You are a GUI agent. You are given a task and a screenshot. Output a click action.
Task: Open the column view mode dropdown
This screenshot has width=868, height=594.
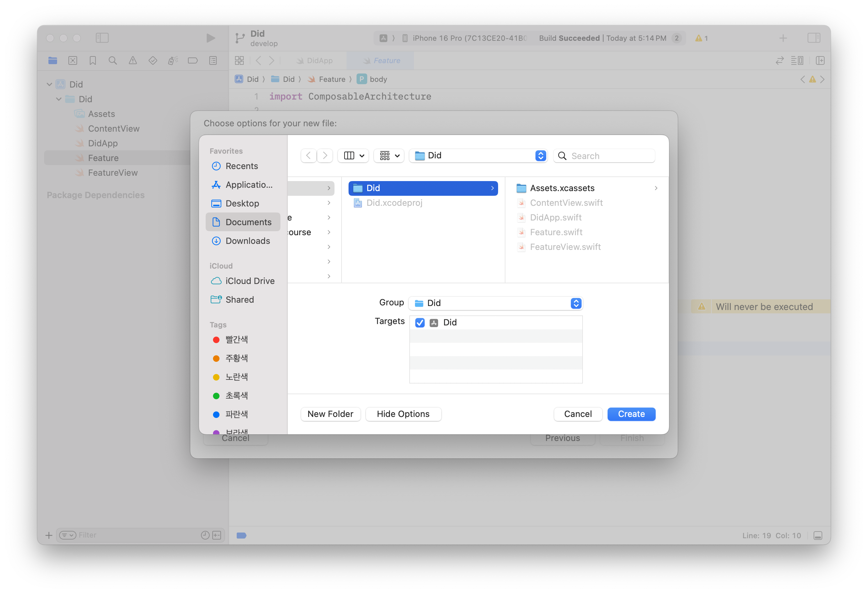[353, 155]
